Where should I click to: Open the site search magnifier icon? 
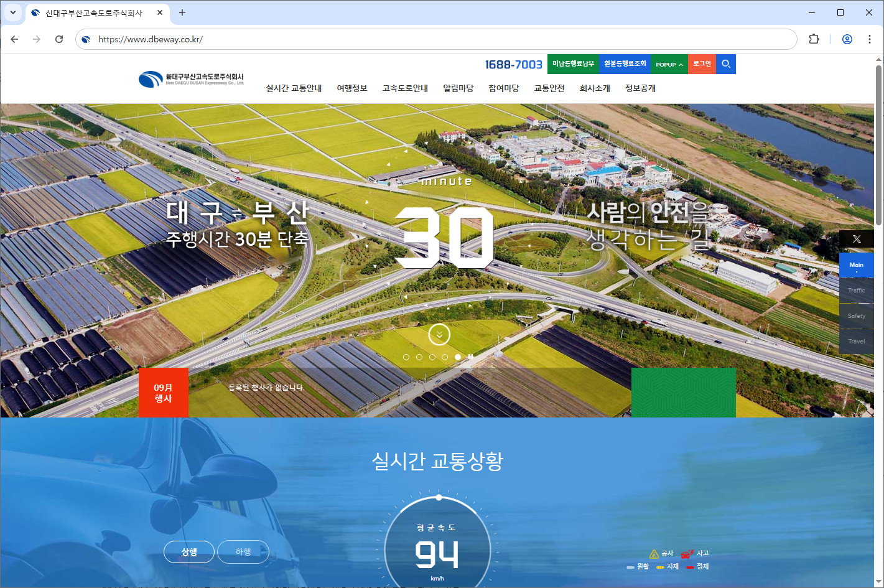point(725,63)
